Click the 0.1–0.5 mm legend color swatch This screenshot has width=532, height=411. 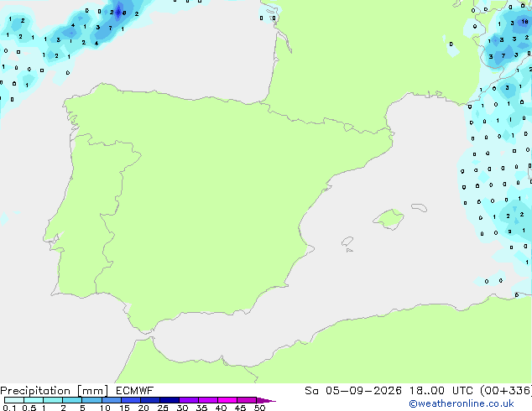[14, 400]
